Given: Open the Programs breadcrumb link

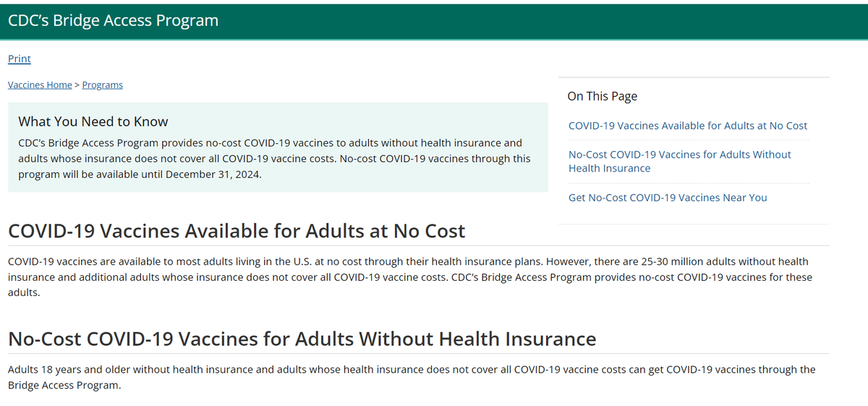Looking at the screenshot, I should [103, 85].
